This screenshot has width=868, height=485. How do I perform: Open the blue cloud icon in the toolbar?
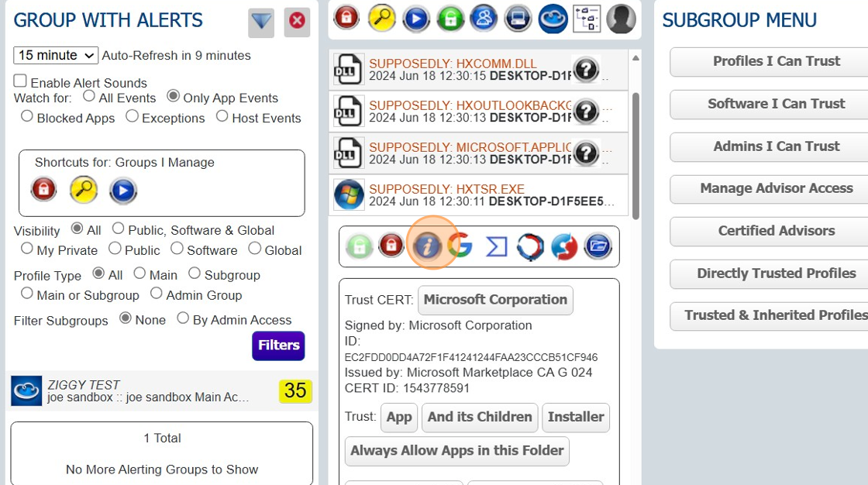click(x=552, y=19)
